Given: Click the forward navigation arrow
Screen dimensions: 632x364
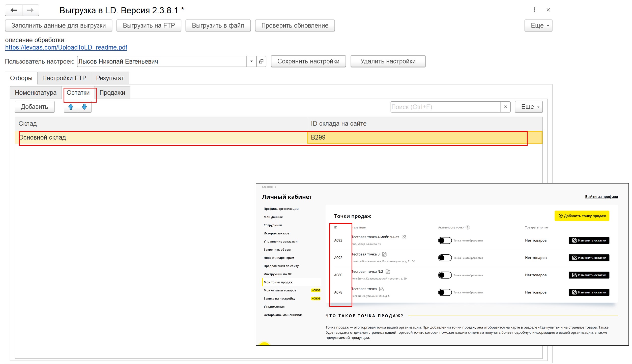Looking at the screenshot, I should click(x=30, y=10).
